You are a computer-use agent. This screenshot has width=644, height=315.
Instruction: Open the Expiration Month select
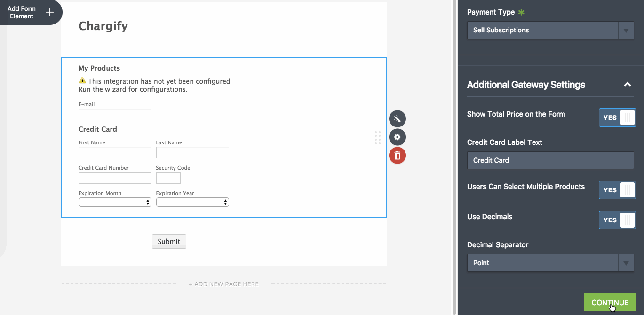pyautogui.click(x=115, y=202)
